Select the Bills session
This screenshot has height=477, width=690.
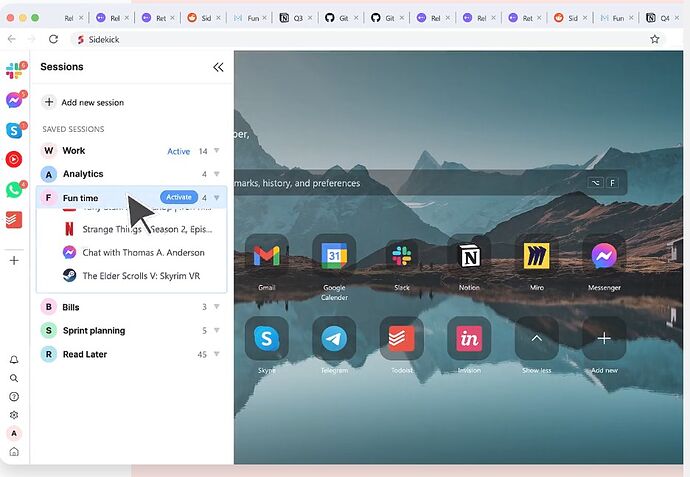click(131, 307)
